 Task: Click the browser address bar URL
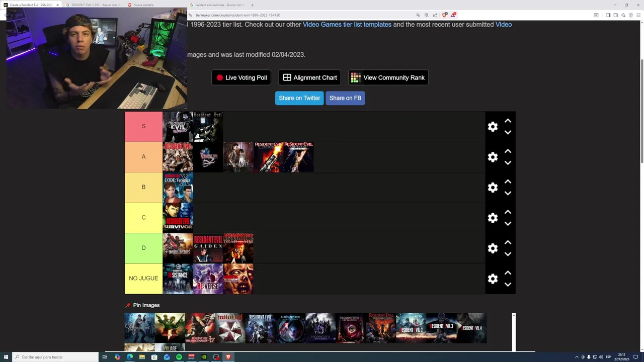238,15
